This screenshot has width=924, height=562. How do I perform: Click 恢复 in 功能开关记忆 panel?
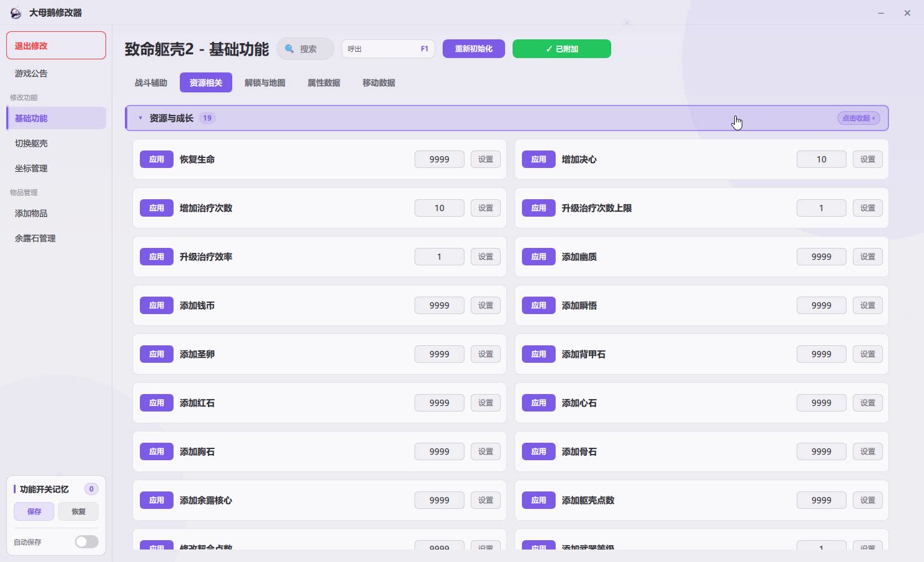point(78,511)
